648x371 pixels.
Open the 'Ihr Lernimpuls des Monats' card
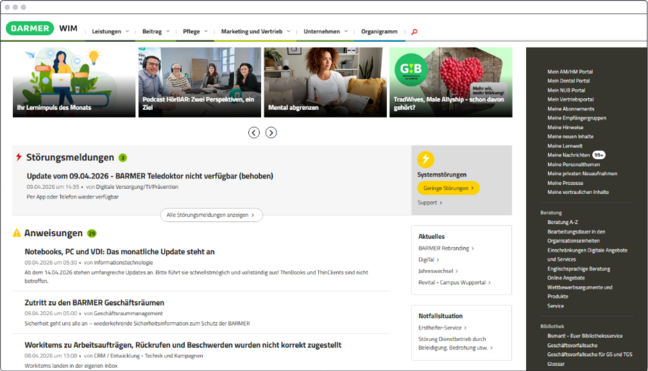click(x=74, y=82)
